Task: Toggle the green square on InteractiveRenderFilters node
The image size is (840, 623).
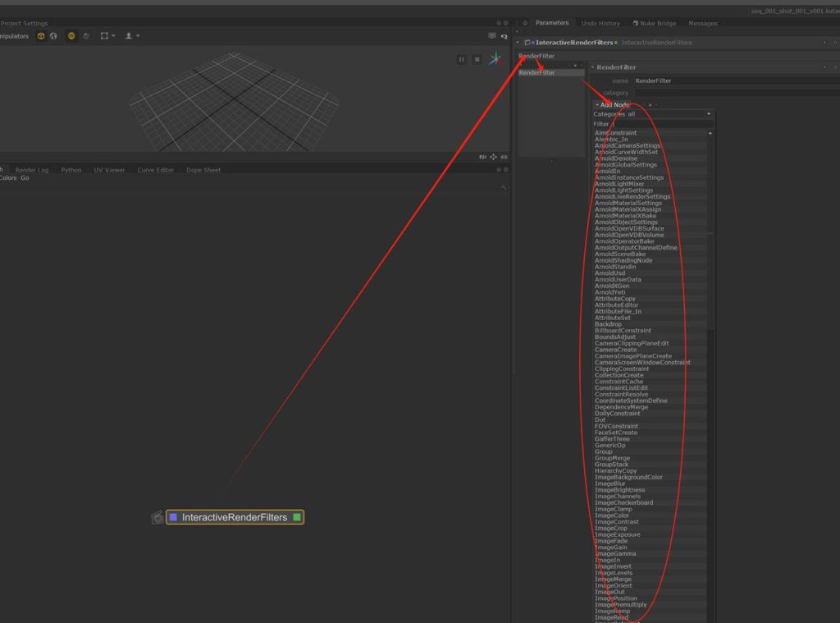Action: (297, 518)
